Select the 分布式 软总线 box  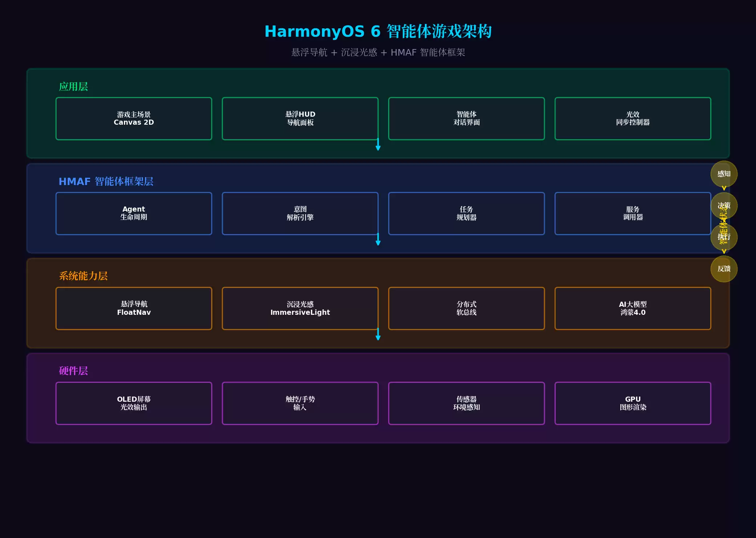[x=467, y=308]
